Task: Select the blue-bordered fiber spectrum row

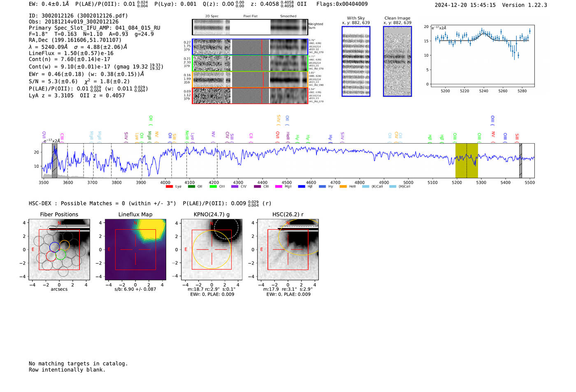Action: click(x=250, y=47)
